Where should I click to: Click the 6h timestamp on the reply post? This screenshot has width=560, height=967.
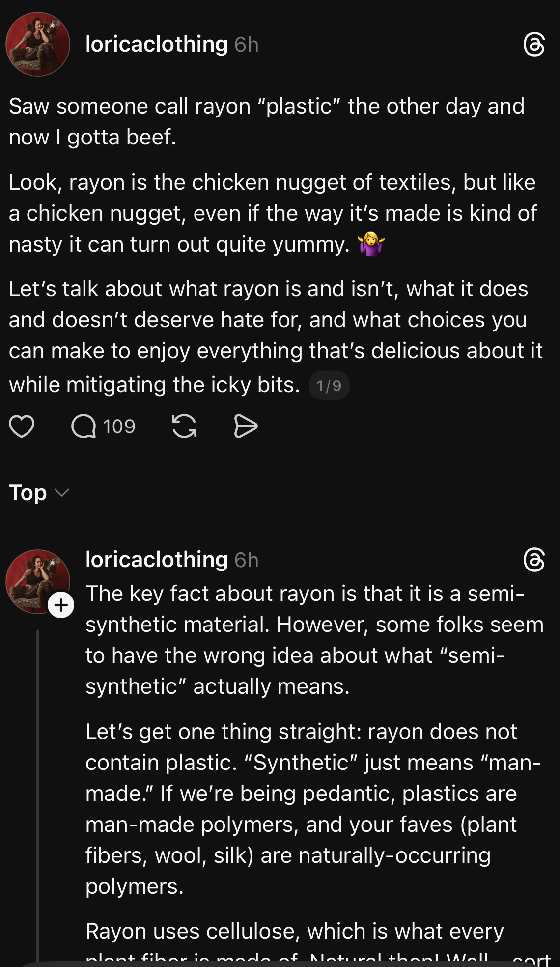(x=247, y=560)
